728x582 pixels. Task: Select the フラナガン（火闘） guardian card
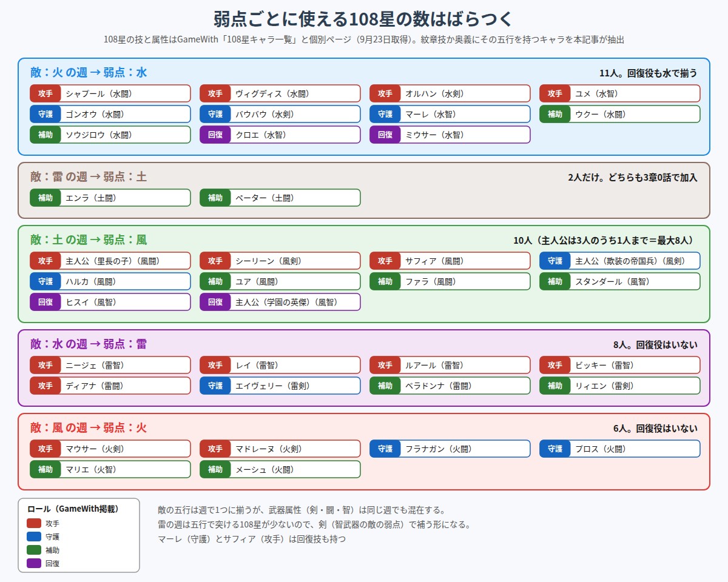[x=450, y=449]
